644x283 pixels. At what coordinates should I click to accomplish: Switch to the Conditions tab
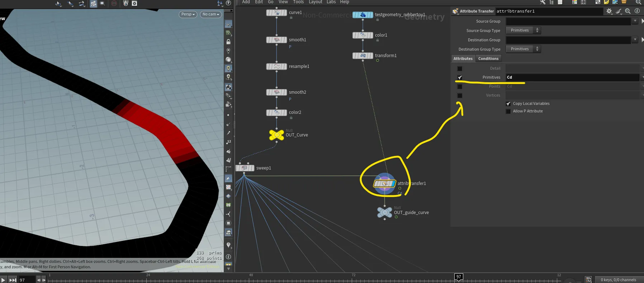click(488, 59)
